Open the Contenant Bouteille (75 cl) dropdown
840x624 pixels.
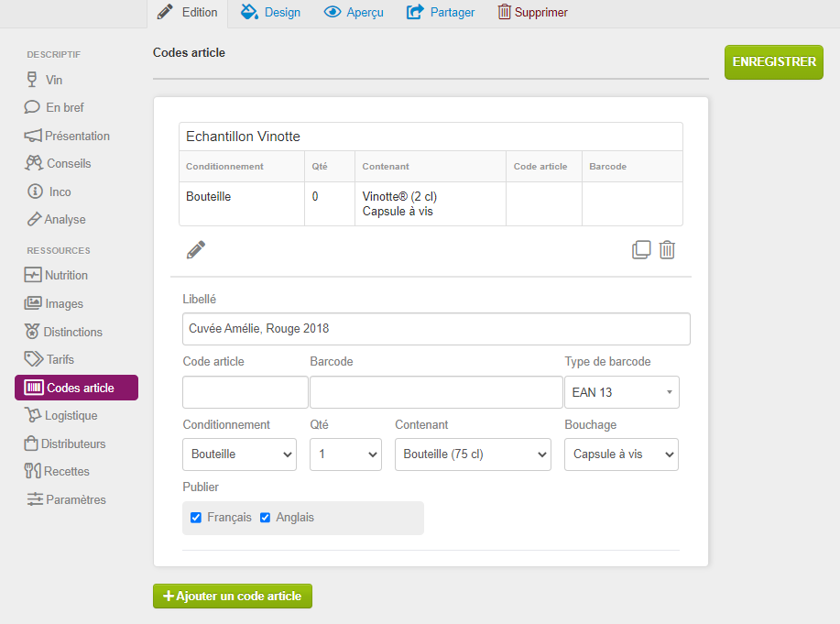[473, 454]
